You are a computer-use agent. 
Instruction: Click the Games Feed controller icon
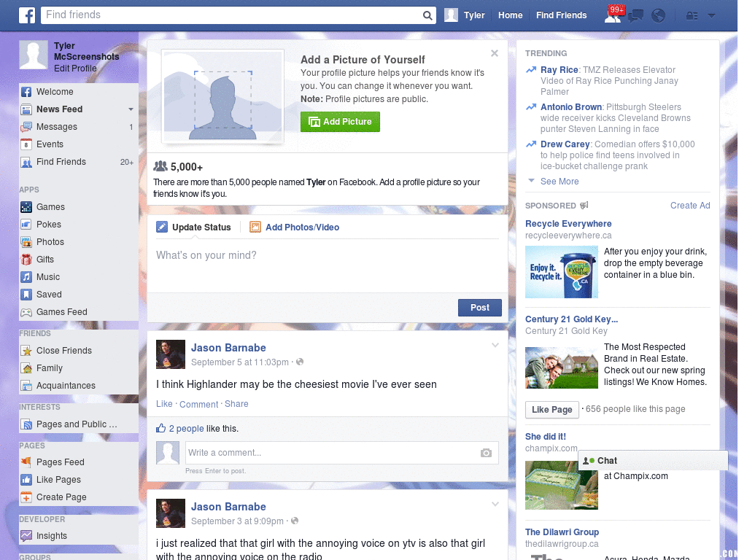click(26, 312)
